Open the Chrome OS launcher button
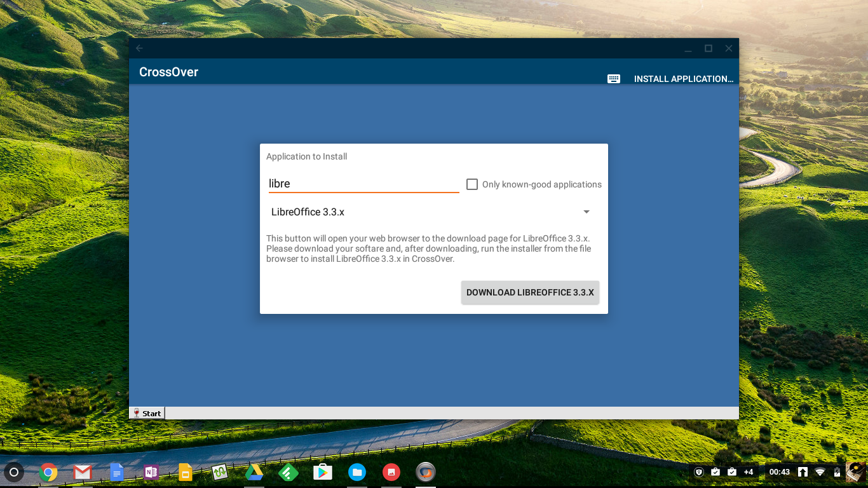 pos(14,472)
